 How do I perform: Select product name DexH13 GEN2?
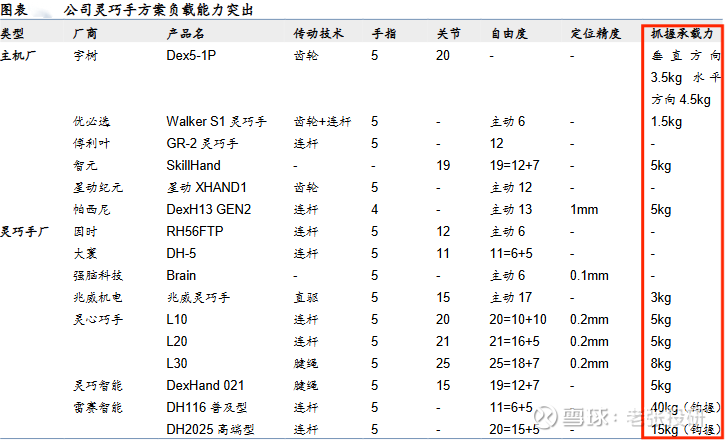[209, 210]
